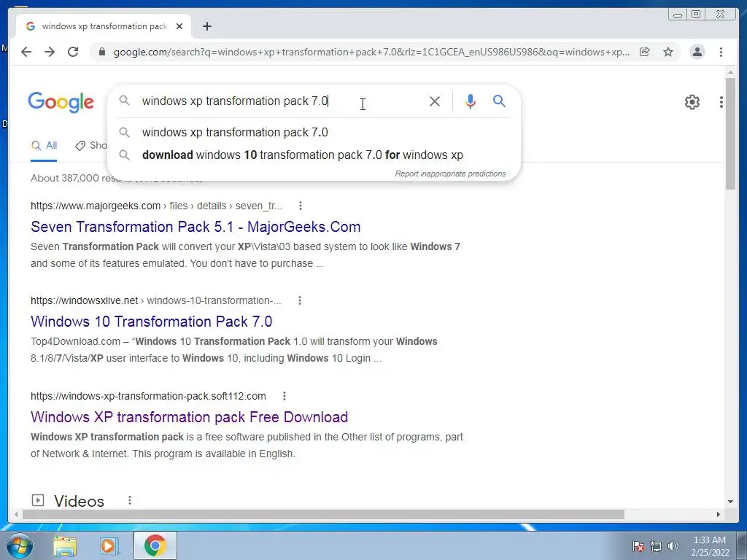Click Report inappropriate predictions

pyautogui.click(x=450, y=174)
